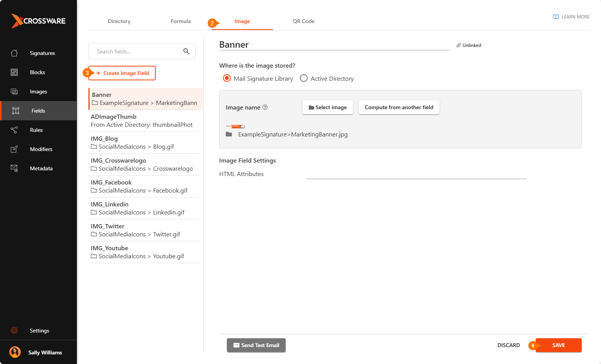Switch to the Directory tab

[119, 21]
